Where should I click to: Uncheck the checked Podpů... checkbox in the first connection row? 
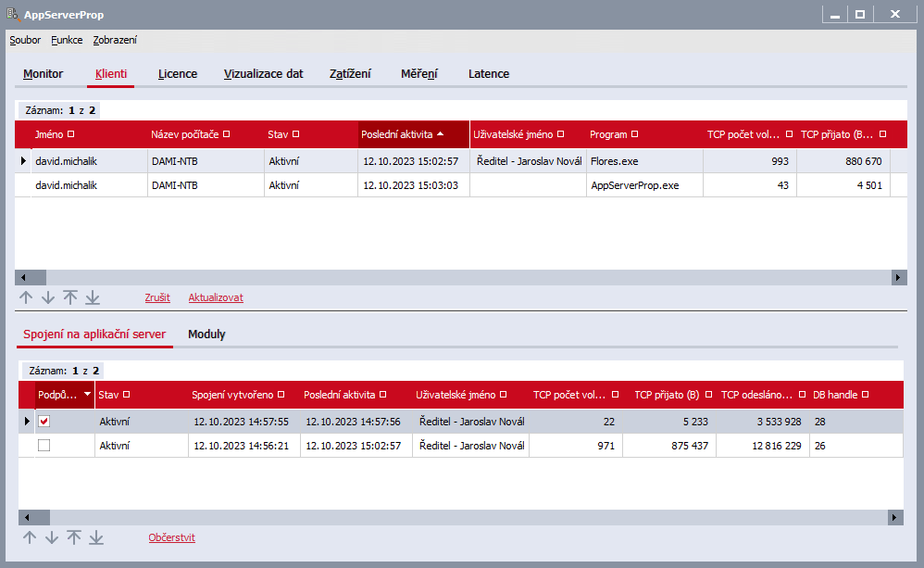tap(44, 421)
